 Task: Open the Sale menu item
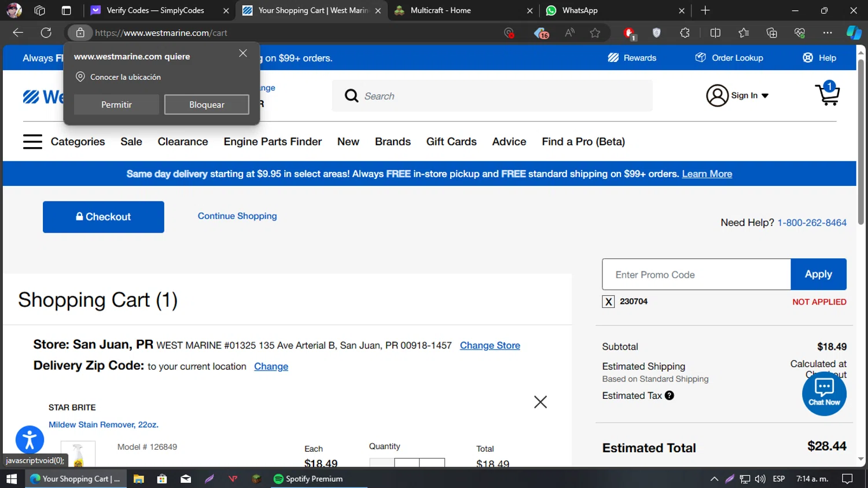(131, 142)
